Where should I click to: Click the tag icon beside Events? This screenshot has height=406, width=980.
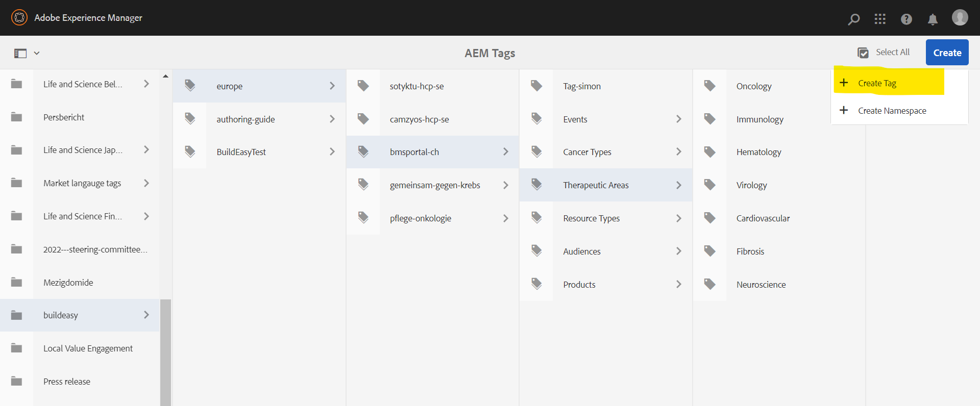point(536,118)
